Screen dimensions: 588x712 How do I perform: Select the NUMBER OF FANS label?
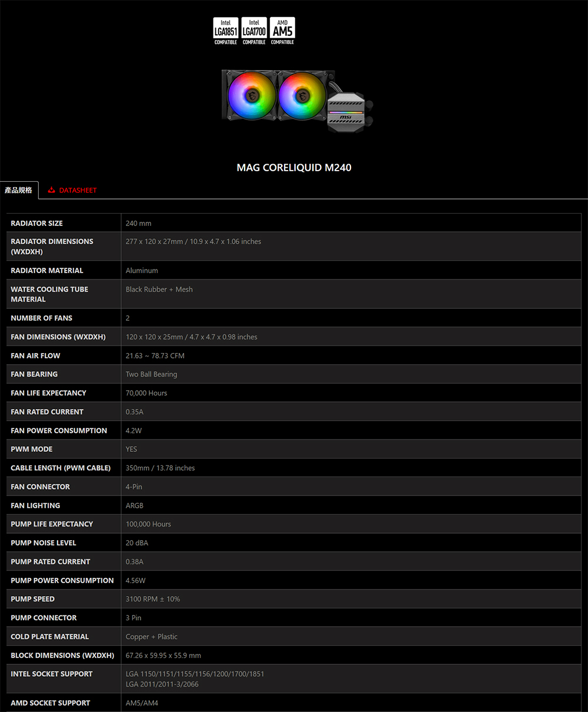point(42,318)
